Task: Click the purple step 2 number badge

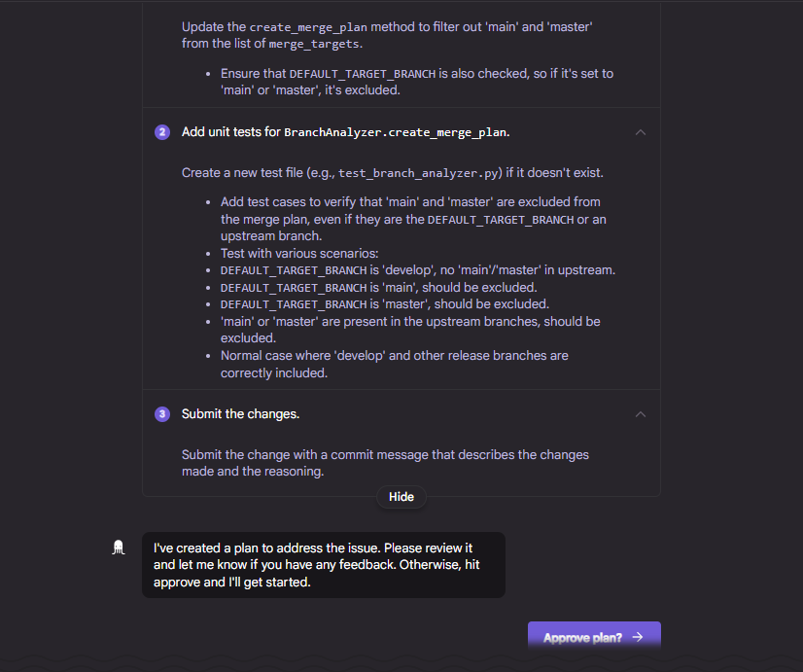Action: tap(162, 132)
